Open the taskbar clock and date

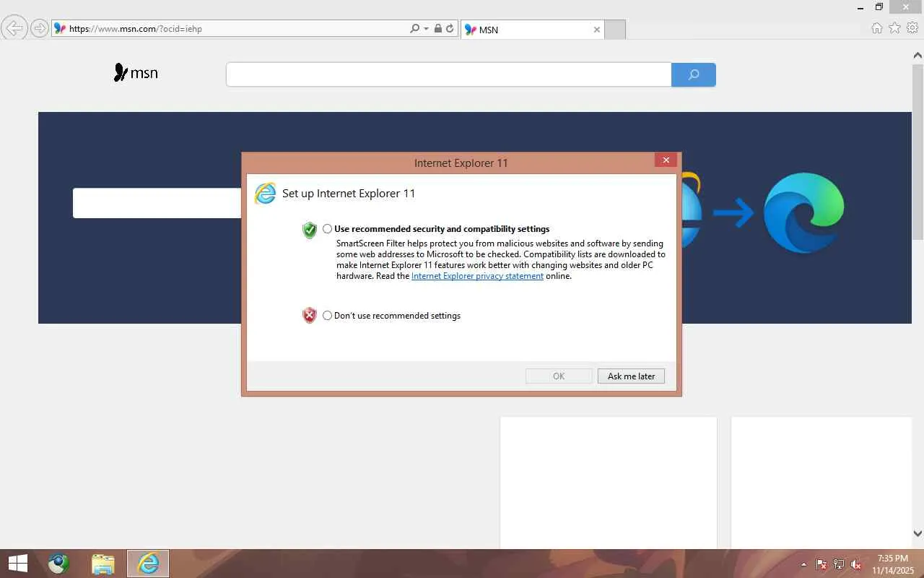[x=892, y=564]
